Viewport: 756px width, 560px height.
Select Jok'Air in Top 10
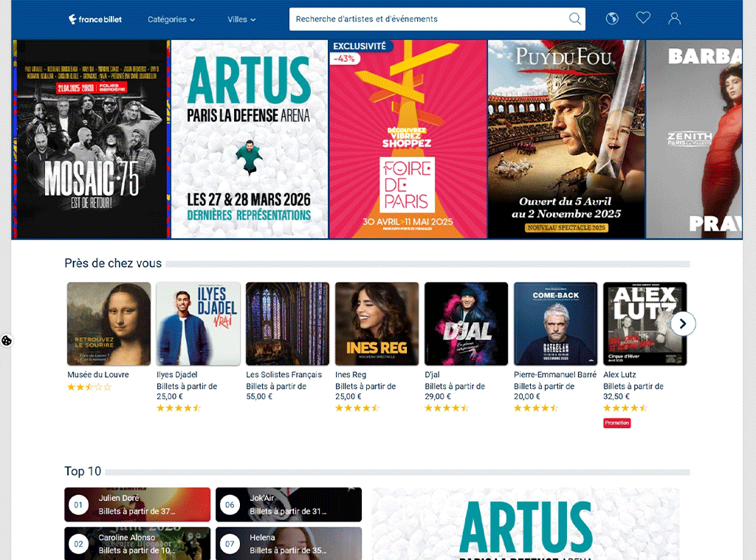[x=289, y=505]
